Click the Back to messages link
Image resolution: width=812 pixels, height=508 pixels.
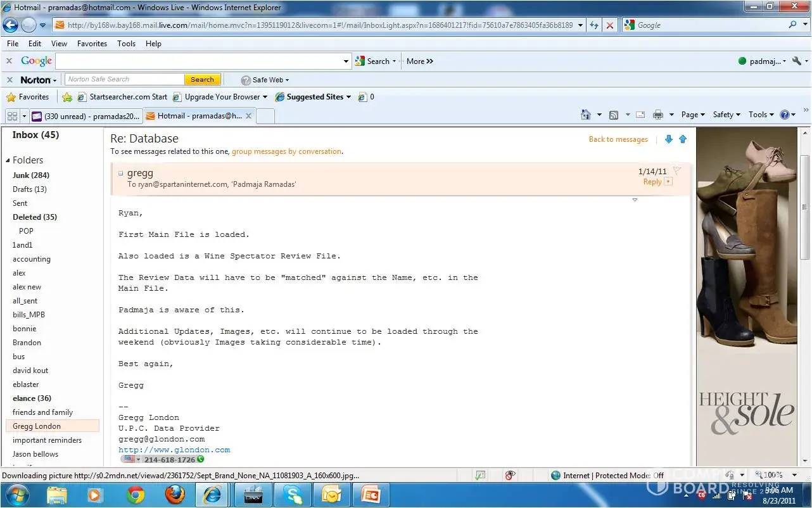tap(618, 139)
